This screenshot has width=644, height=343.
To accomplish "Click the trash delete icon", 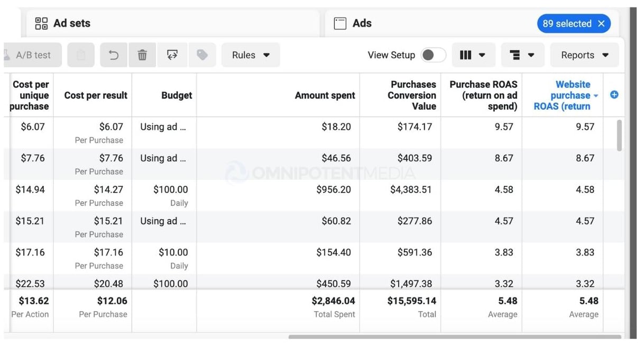I will 142,55.
